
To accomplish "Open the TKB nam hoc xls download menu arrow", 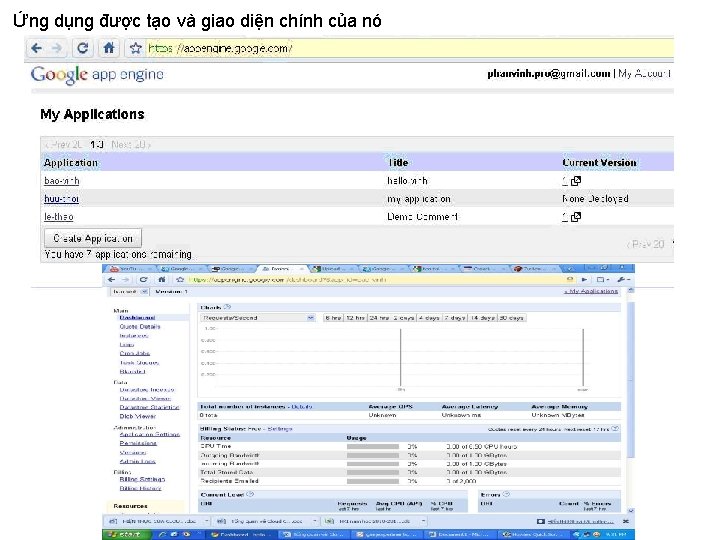I will tap(423, 521).
